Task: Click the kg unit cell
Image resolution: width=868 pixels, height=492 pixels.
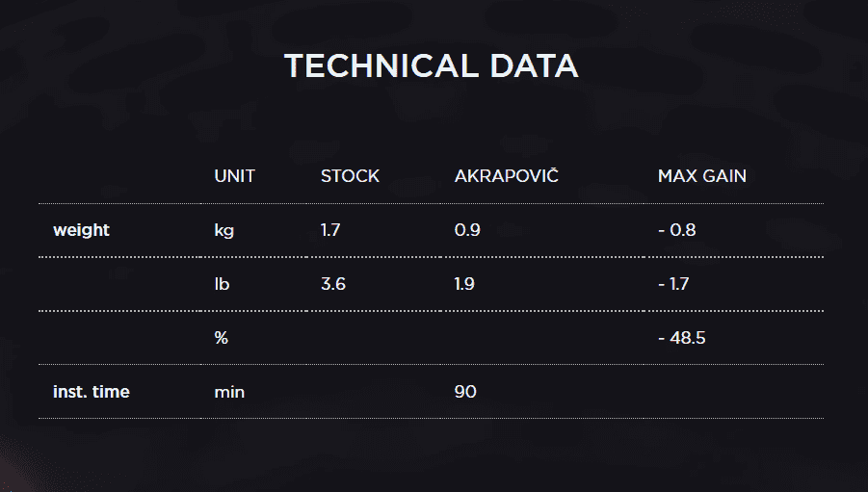Action: tap(224, 231)
